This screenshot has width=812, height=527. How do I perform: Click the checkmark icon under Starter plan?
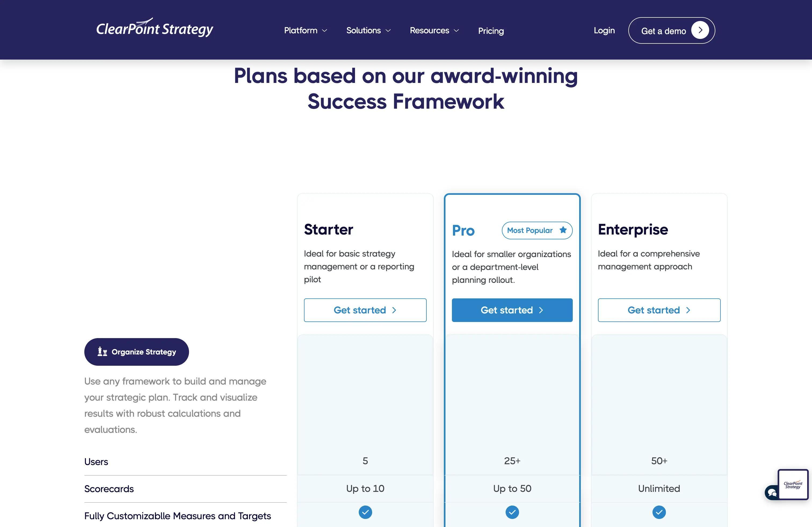[365, 512]
